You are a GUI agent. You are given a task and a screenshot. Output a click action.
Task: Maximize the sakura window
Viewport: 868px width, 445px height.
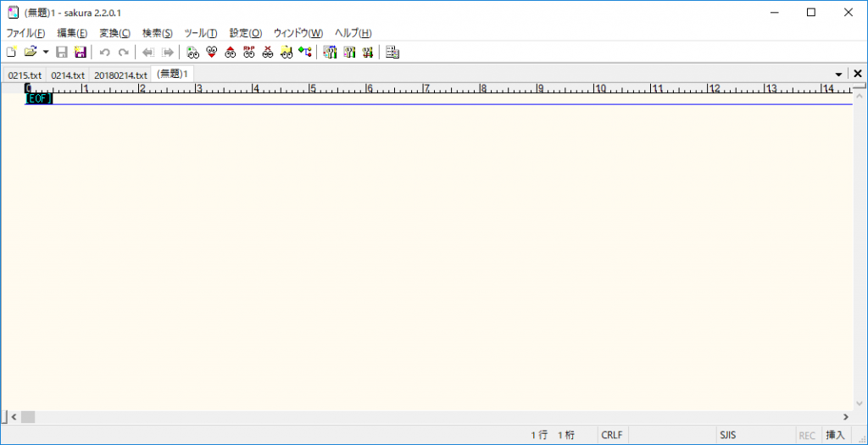click(811, 13)
